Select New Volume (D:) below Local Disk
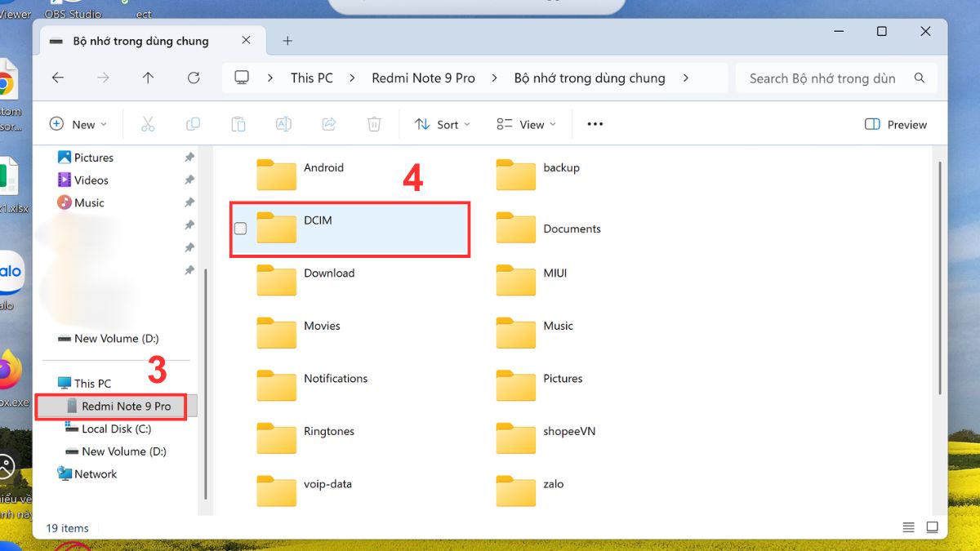The image size is (980, 551). [x=116, y=451]
